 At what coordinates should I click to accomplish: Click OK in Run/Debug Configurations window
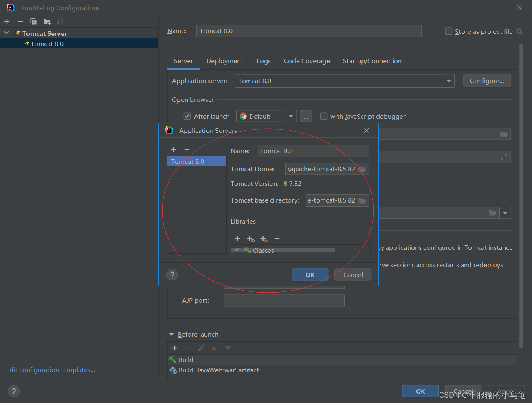[x=420, y=391]
